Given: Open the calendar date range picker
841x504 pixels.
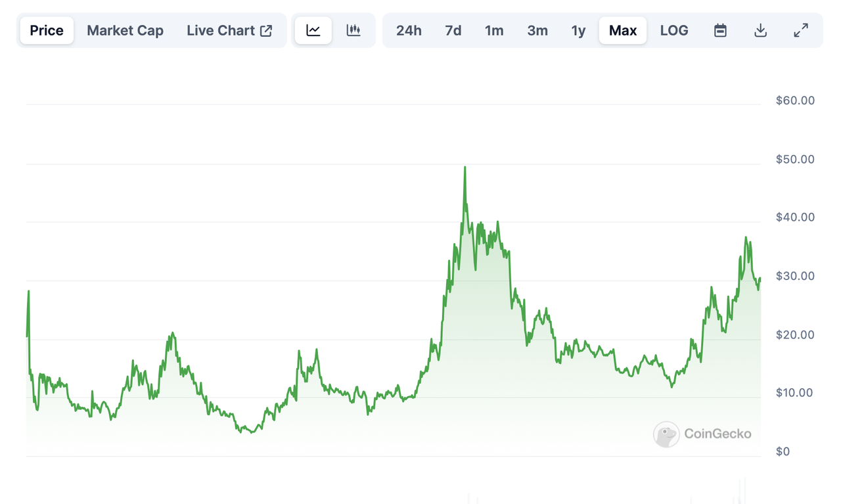Looking at the screenshot, I should pos(719,30).
